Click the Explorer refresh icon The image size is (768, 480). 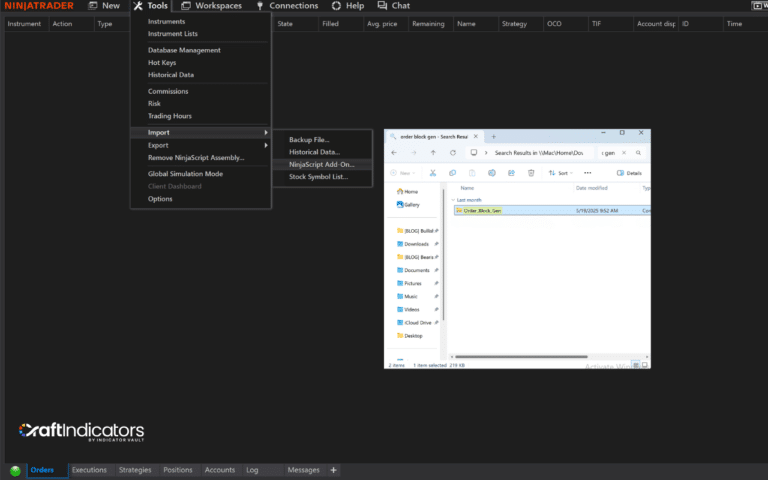pos(453,153)
